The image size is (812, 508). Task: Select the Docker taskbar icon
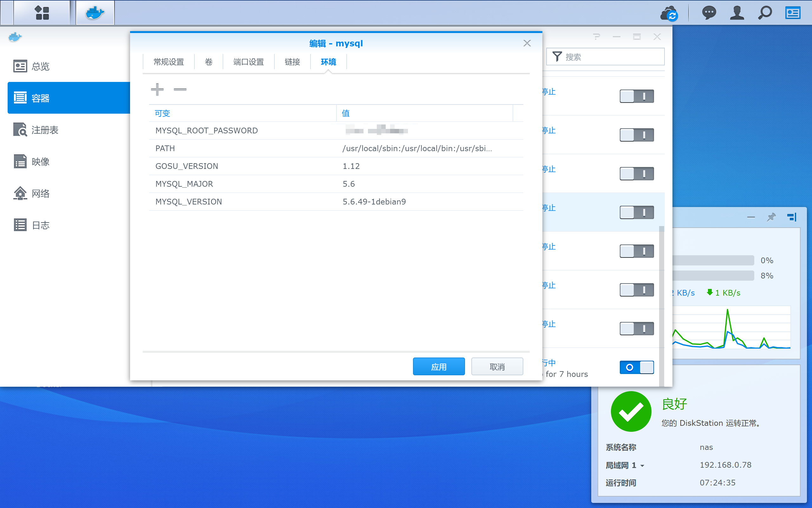(x=95, y=13)
